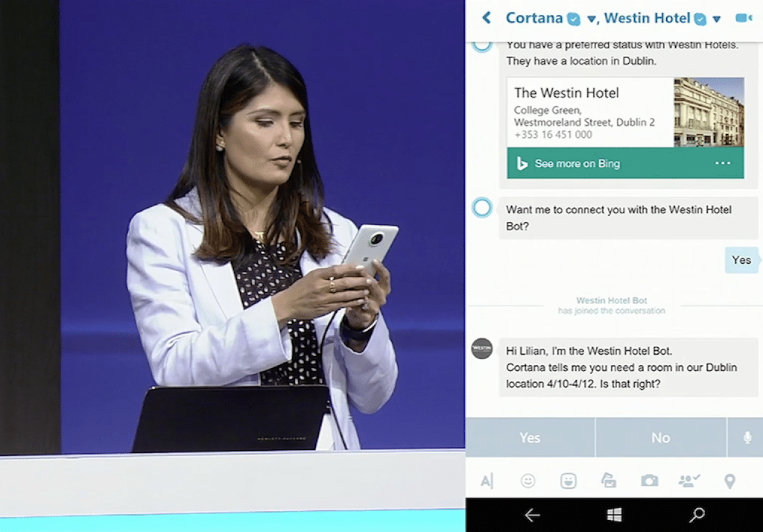Click 'Westin Hotel Bot has joined' notice
This screenshot has height=532, width=763.
point(611,305)
